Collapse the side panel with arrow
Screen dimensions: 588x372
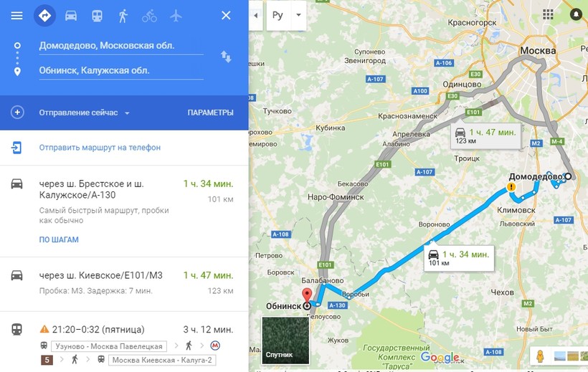click(x=256, y=16)
